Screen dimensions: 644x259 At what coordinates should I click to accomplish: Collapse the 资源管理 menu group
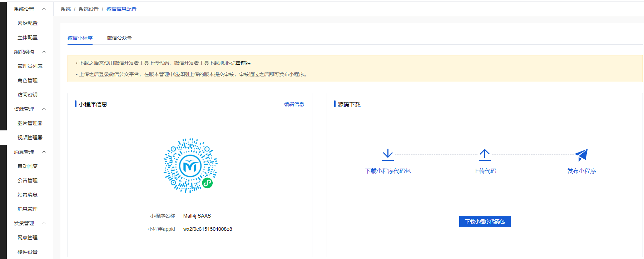pos(44,109)
